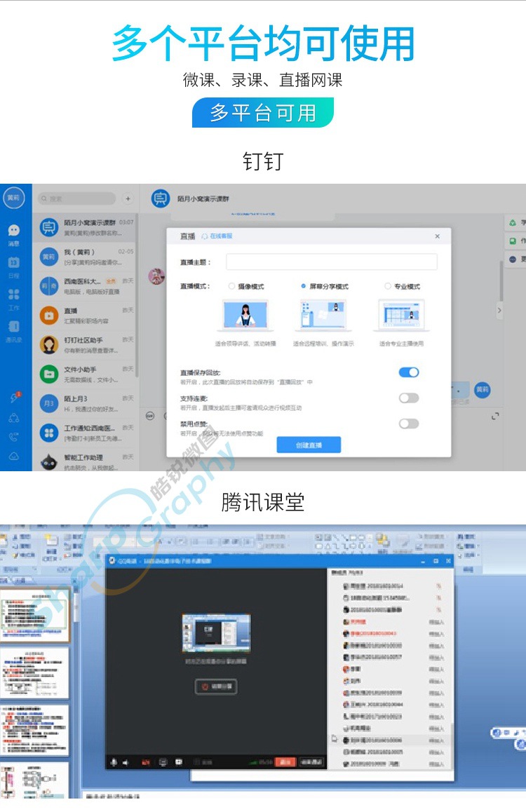
Task: Click the 创建直播 button
Action: pos(309,445)
